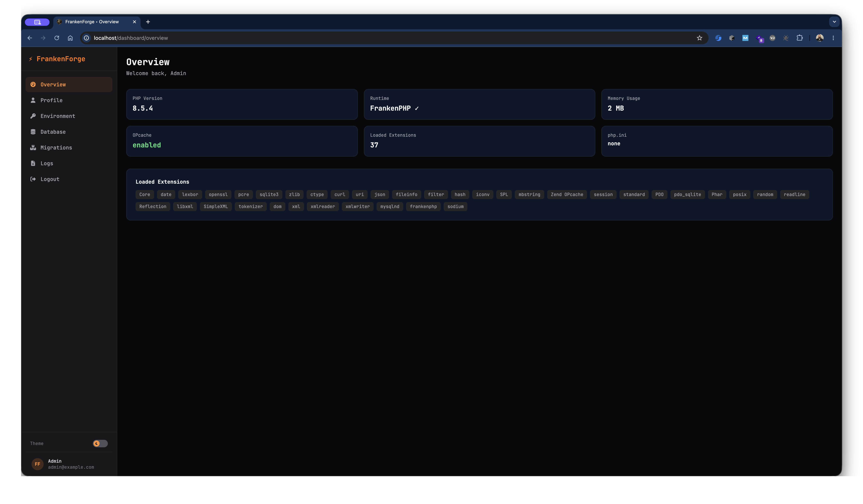This screenshot has height=504, width=863.
Task: Open the Logs menu item
Action: click(69, 163)
